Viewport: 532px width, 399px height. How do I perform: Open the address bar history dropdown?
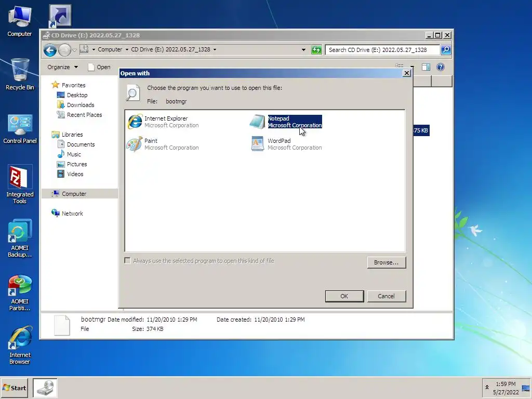(x=303, y=50)
